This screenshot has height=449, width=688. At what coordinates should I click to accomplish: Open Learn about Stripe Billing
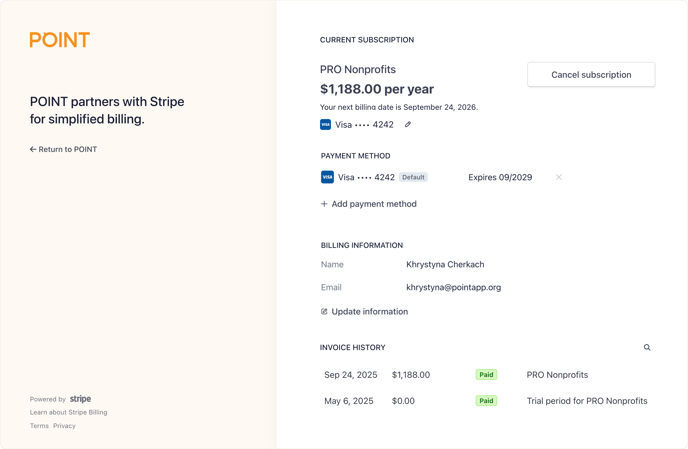(x=68, y=412)
